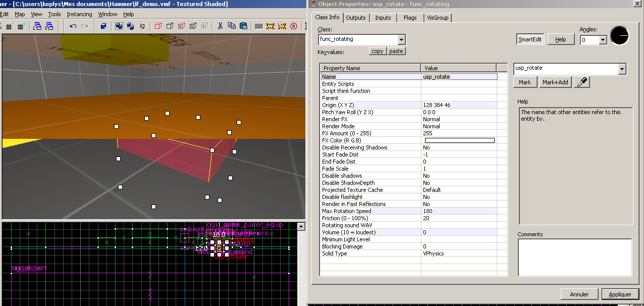Select the Script think function row
The image size is (644, 306).
pyautogui.click(x=409, y=91)
